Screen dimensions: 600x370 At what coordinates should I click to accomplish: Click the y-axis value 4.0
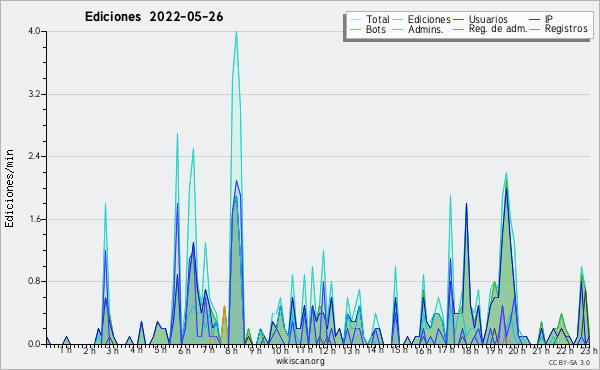[x=34, y=31]
